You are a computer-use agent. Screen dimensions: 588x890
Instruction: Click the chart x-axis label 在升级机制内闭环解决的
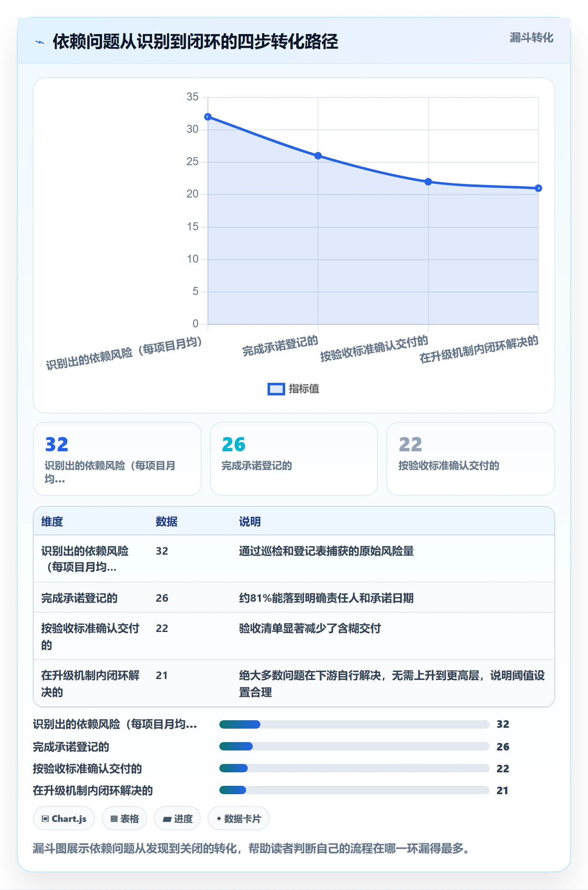[x=479, y=349]
